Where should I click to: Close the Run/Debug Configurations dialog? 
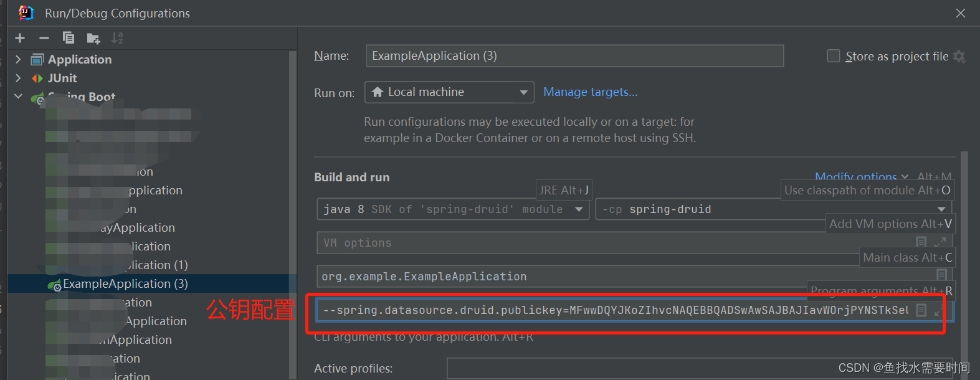[x=961, y=13]
